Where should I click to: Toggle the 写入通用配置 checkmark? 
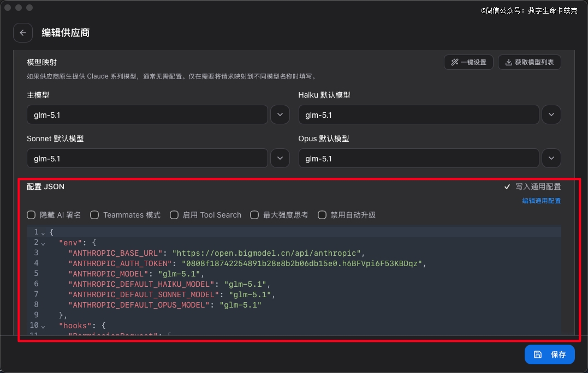(x=507, y=187)
